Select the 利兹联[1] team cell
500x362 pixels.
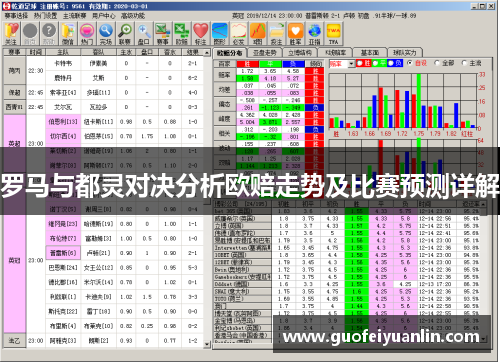coord(63,297)
